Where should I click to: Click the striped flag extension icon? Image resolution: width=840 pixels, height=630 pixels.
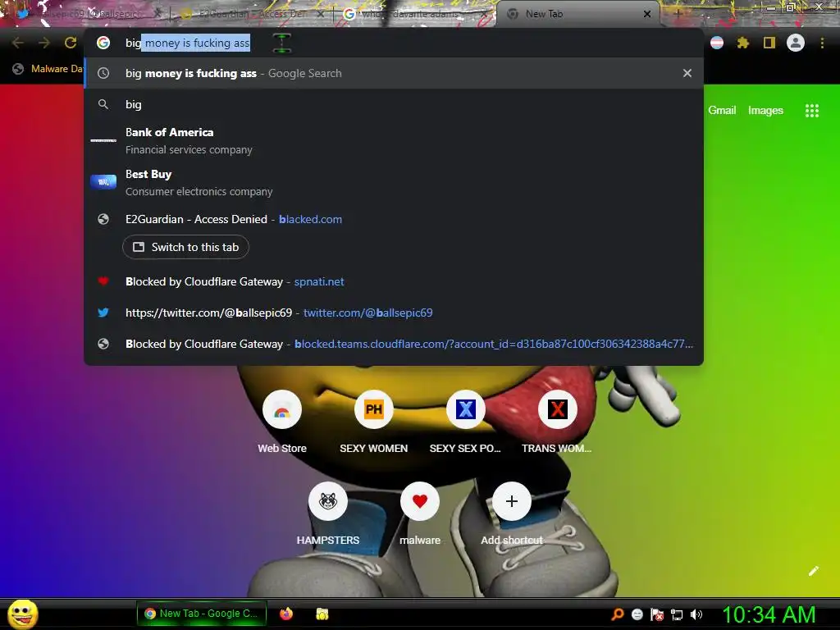coord(717,43)
